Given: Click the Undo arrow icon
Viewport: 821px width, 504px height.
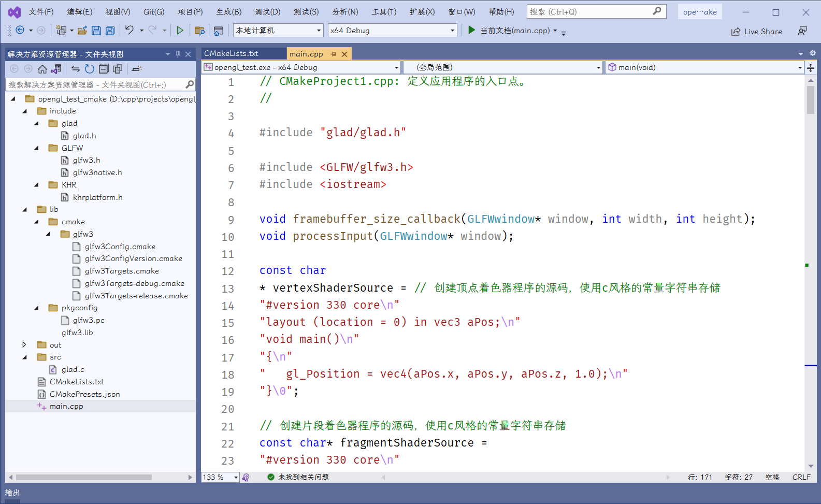Looking at the screenshot, I should click(x=129, y=31).
